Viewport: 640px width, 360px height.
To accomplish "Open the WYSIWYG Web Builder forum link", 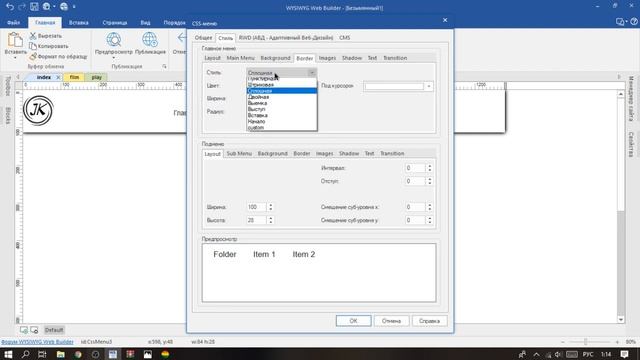I will pos(37,342).
